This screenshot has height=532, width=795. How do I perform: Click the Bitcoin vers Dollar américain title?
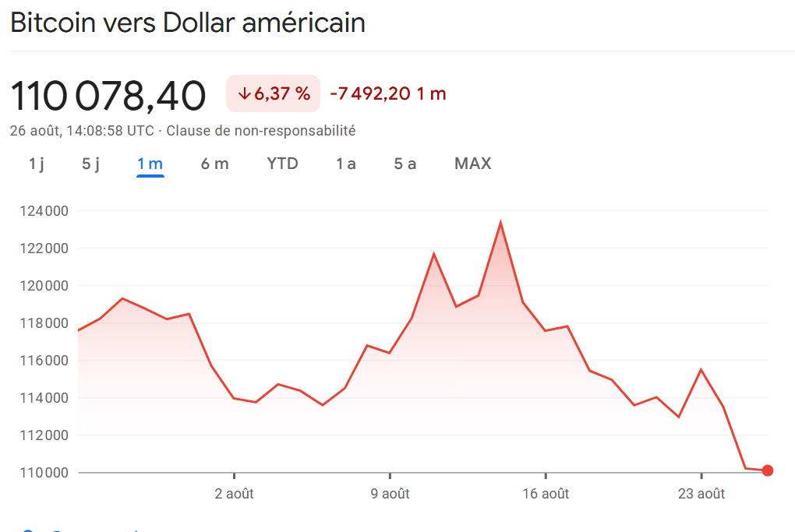(x=187, y=22)
